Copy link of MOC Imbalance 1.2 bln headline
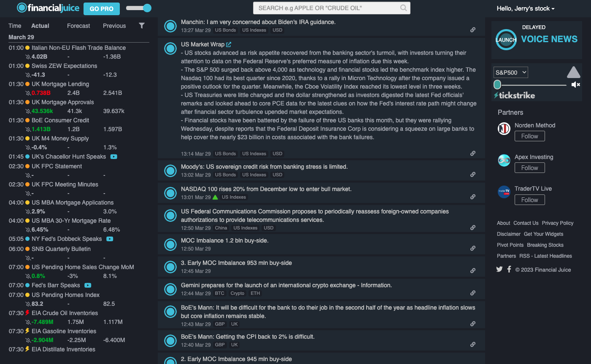591x364 pixels. pyautogui.click(x=473, y=248)
